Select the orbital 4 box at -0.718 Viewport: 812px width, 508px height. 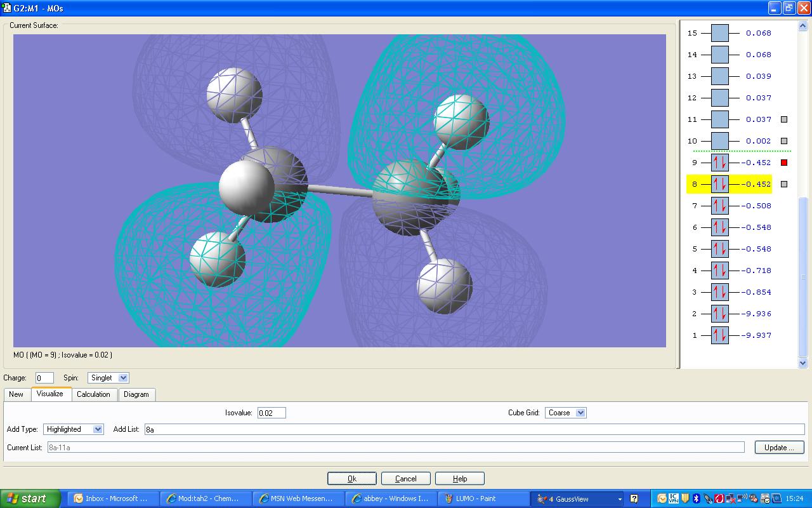pos(719,271)
